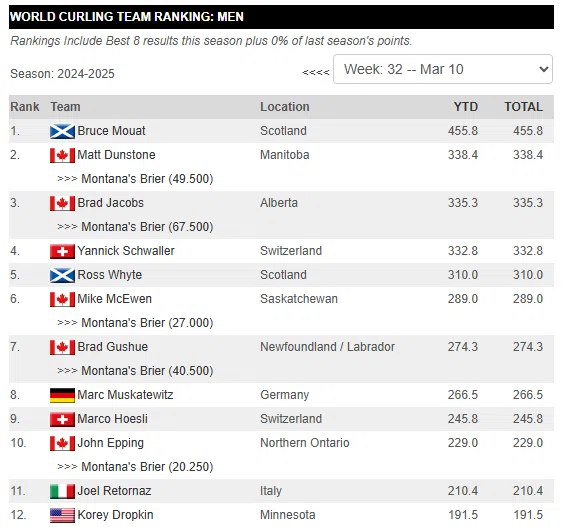Viewport: 564px width, 527px height.
Task: Open the Week 32 -- Mar 10 dropdown
Action: pos(443,69)
